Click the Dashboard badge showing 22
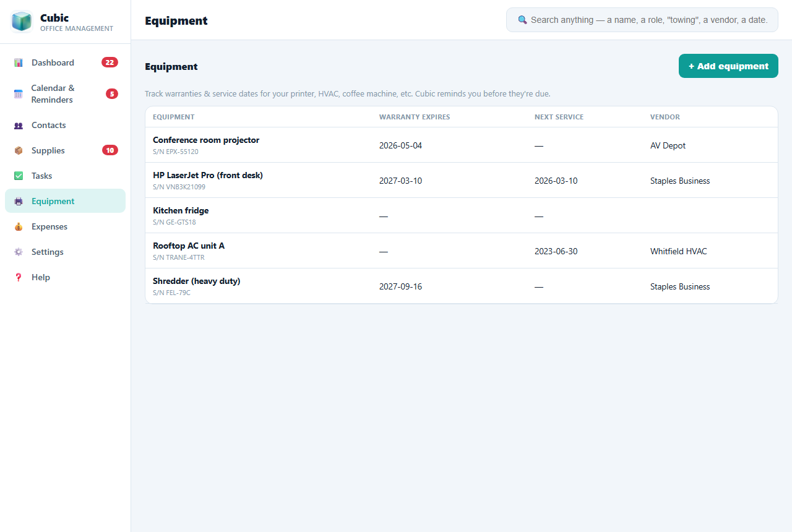The width and height of the screenshot is (792, 532). click(110, 62)
